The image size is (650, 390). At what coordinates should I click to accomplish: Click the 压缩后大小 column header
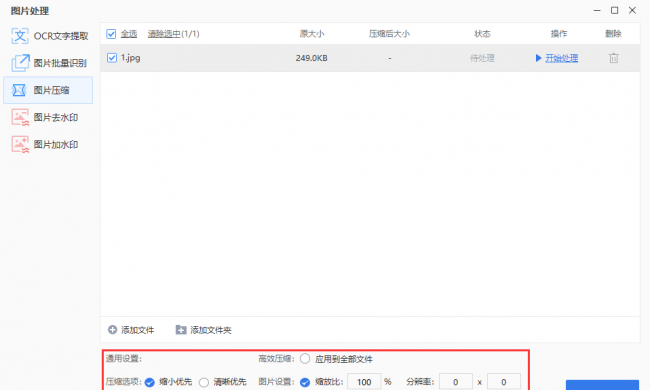coord(389,34)
